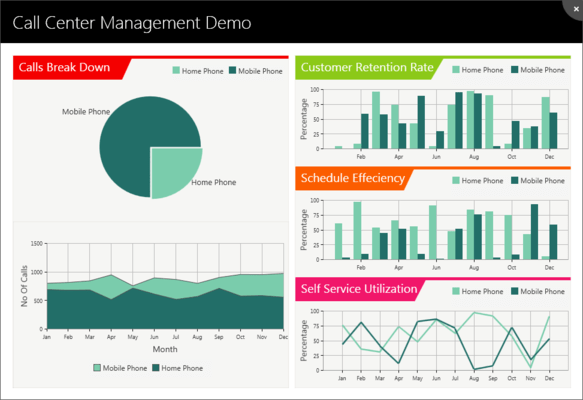
Task: Select the Self Service Utilization header
Action: click(359, 289)
